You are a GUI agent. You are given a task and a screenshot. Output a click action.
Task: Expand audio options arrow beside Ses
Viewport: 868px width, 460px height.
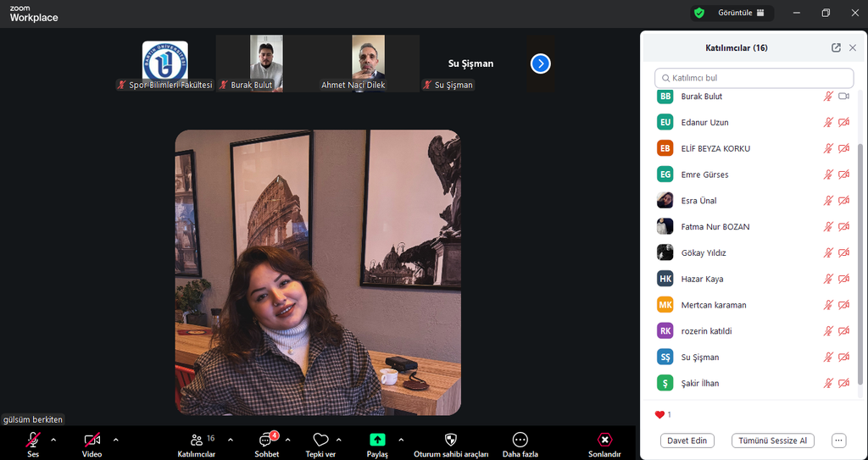click(x=53, y=440)
